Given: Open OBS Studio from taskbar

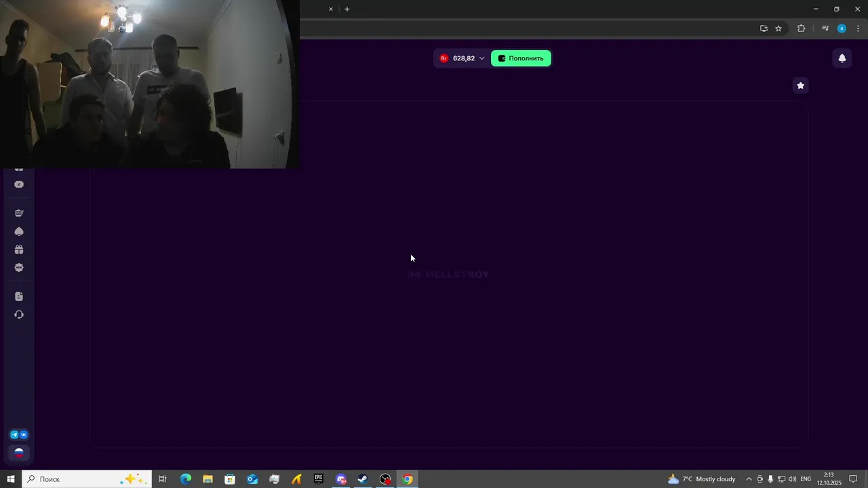Looking at the screenshot, I should 385,479.
